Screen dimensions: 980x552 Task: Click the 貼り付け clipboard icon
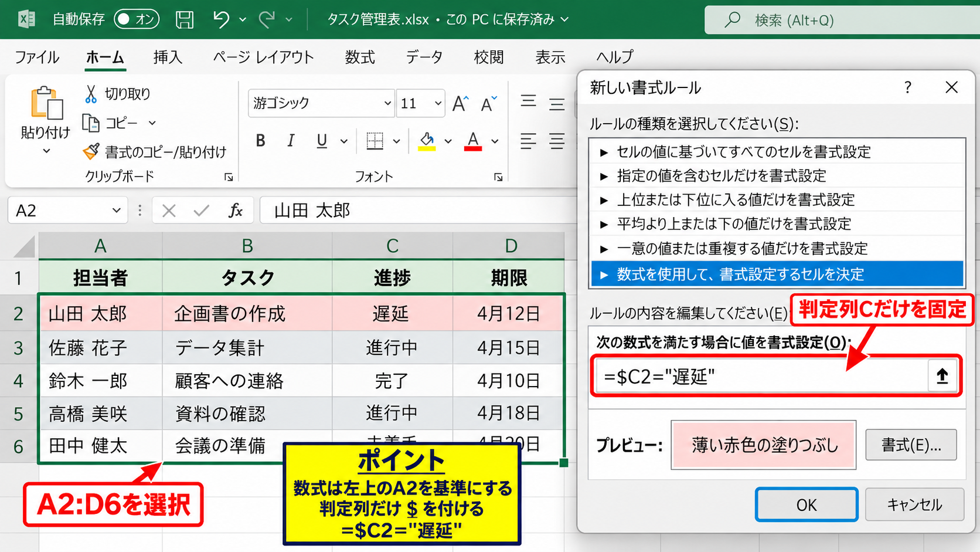[x=46, y=104]
